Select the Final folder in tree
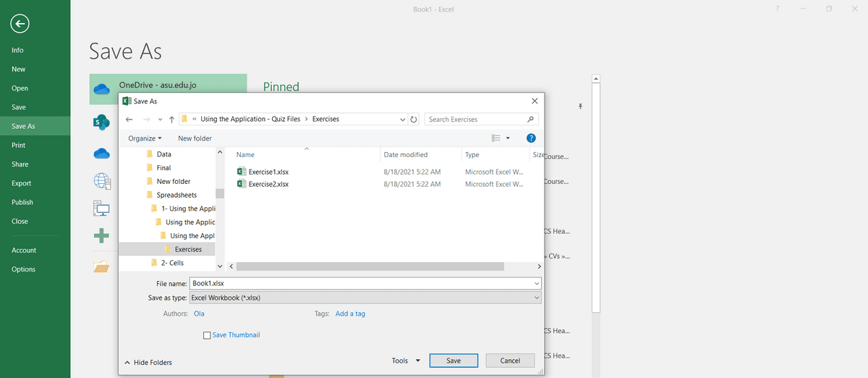The width and height of the screenshot is (868, 378). click(x=163, y=167)
